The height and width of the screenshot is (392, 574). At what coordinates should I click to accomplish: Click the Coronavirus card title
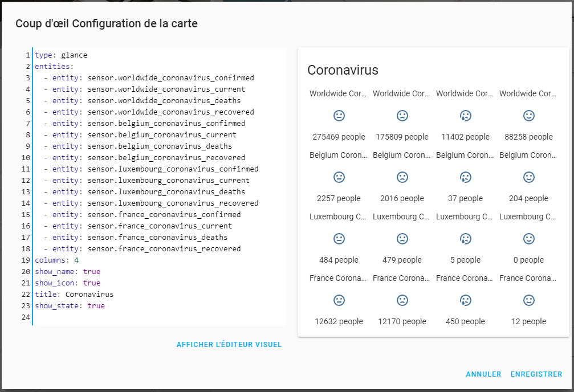click(343, 70)
